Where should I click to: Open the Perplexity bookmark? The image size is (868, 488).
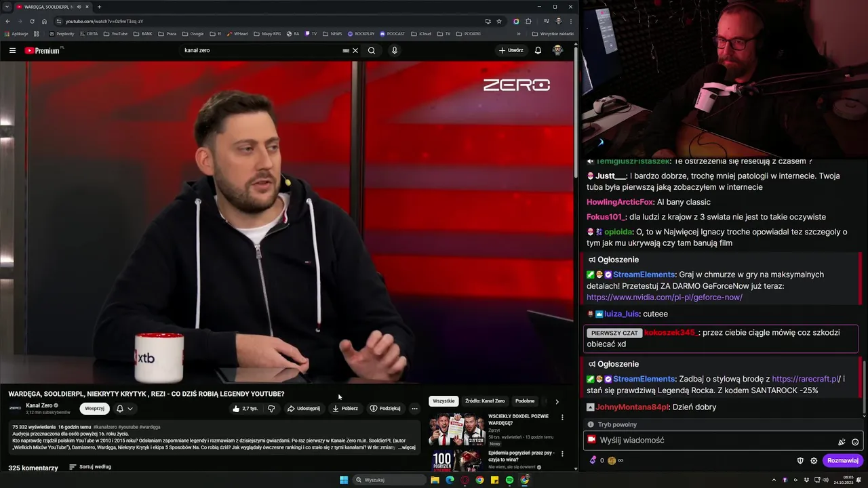click(62, 34)
